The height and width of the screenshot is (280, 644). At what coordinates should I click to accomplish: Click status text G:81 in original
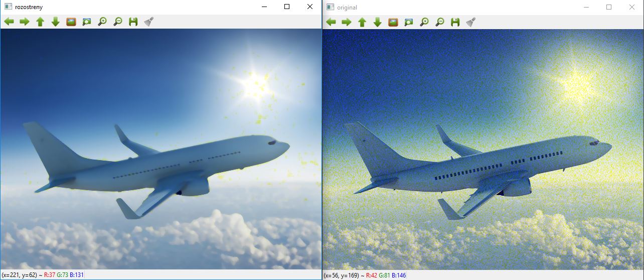click(385, 275)
